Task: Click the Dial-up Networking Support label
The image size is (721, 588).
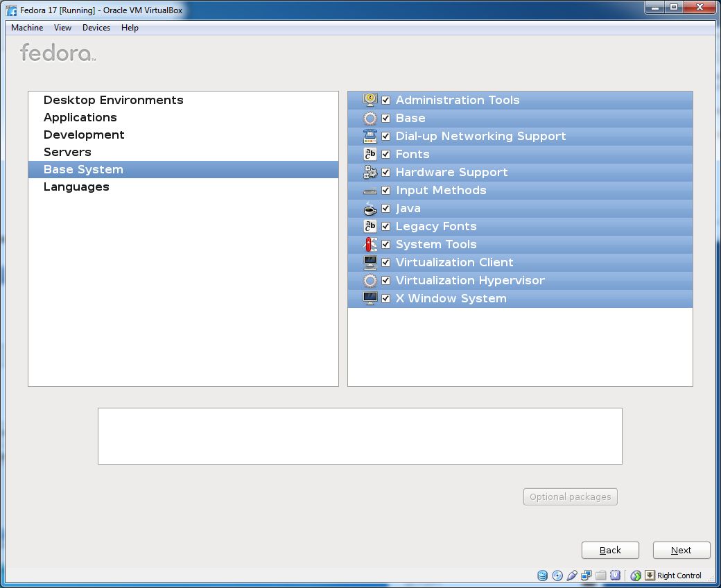Action: point(480,136)
